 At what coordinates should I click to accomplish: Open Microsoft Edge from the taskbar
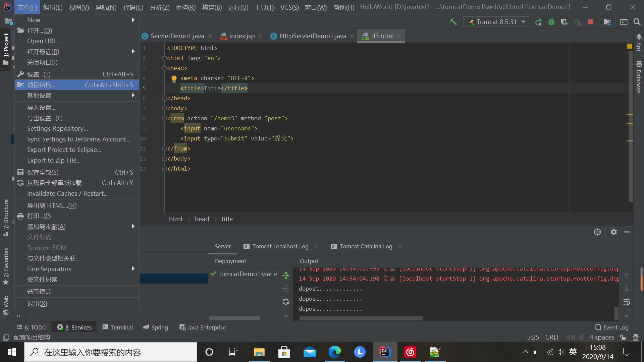[x=334, y=352]
